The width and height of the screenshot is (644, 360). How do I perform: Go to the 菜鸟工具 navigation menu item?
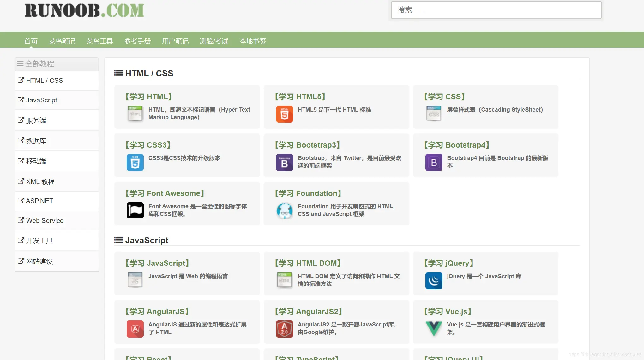[x=100, y=41]
